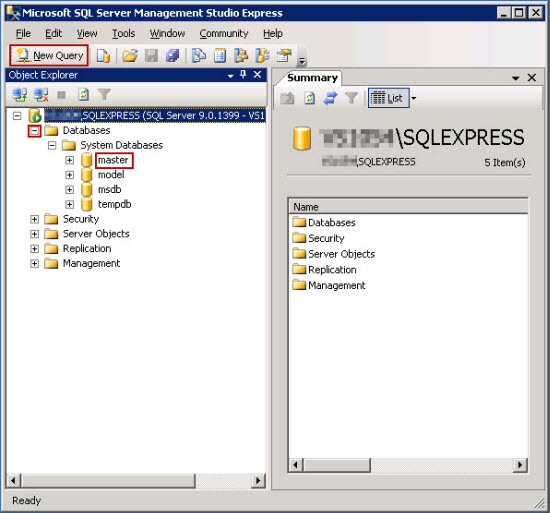Screen dimensions: 550x513
Task: Click the New Query button
Action: click(49, 55)
